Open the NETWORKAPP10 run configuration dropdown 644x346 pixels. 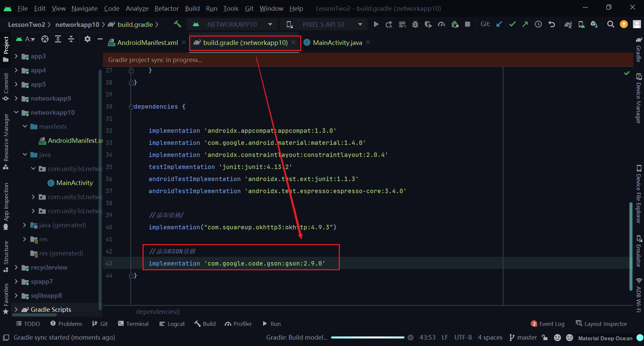(233, 24)
